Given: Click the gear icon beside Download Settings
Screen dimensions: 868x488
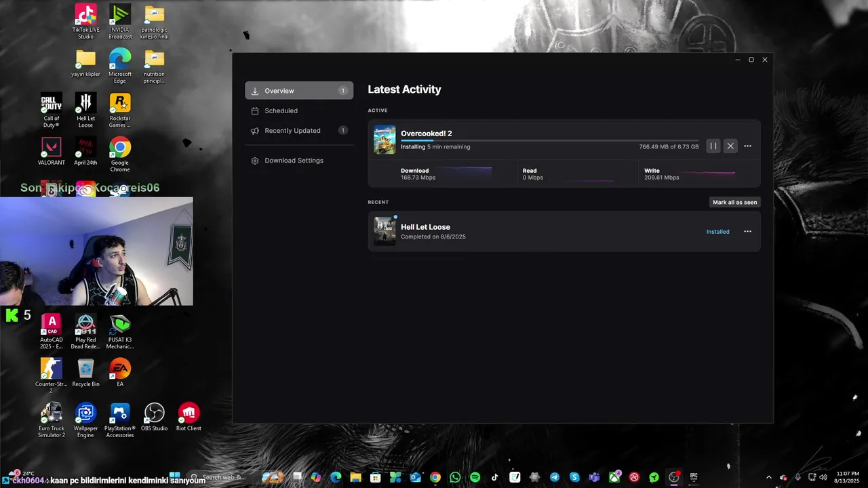Looking at the screenshot, I should point(255,161).
